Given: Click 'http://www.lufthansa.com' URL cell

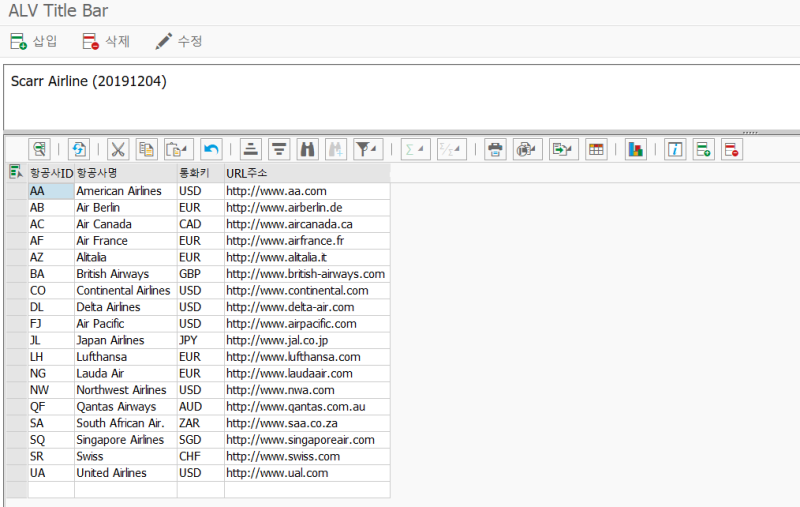Looking at the screenshot, I should pyautogui.click(x=307, y=357).
